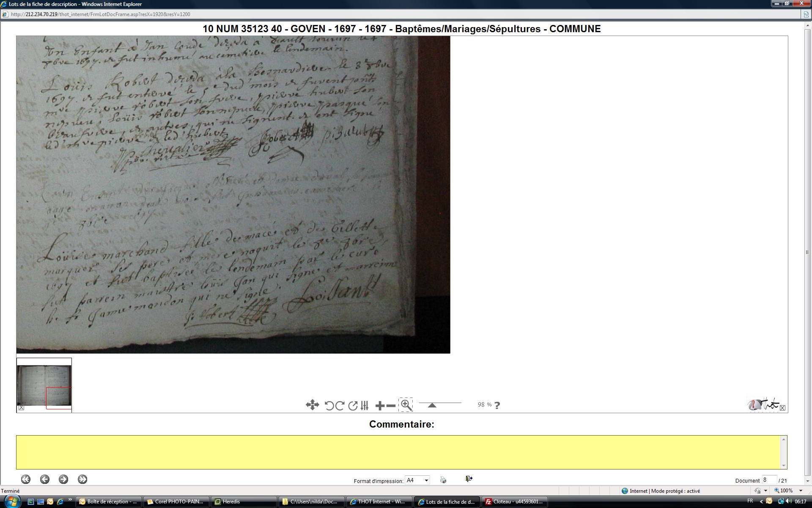
Task: Expand the 100% browser zoom dropdown
Action: pos(801,491)
